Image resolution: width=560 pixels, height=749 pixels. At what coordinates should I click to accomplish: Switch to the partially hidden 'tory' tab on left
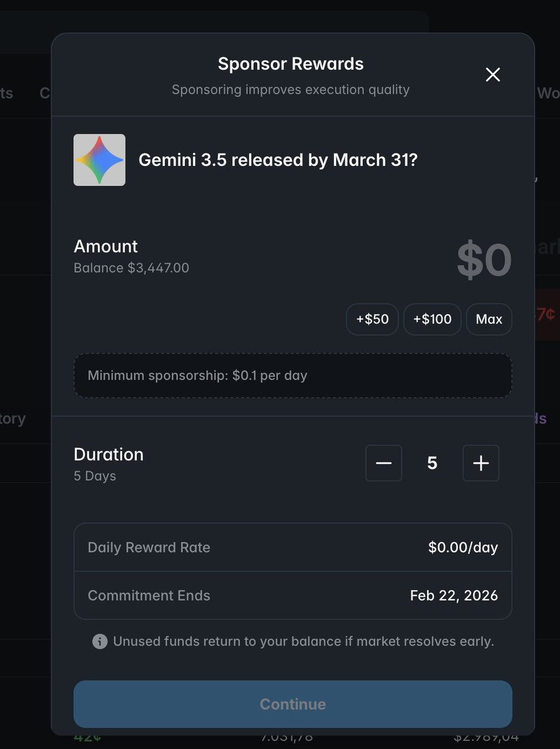[12, 418]
